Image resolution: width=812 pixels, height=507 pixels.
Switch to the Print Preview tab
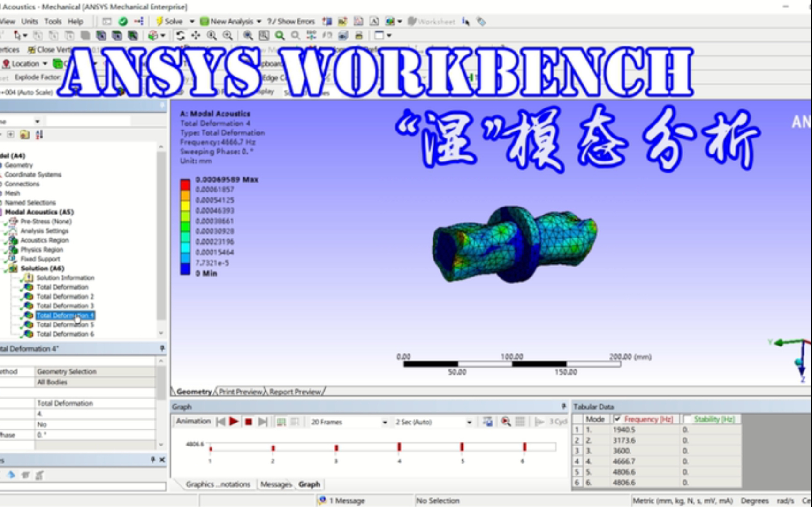coord(240,392)
